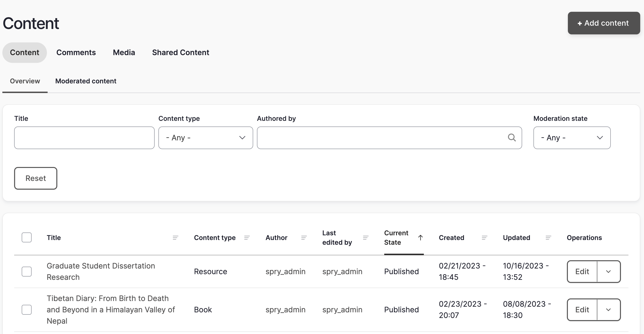The height and width of the screenshot is (334, 644).
Task: Click Published state in Graduate Student row
Action: click(x=401, y=272)
